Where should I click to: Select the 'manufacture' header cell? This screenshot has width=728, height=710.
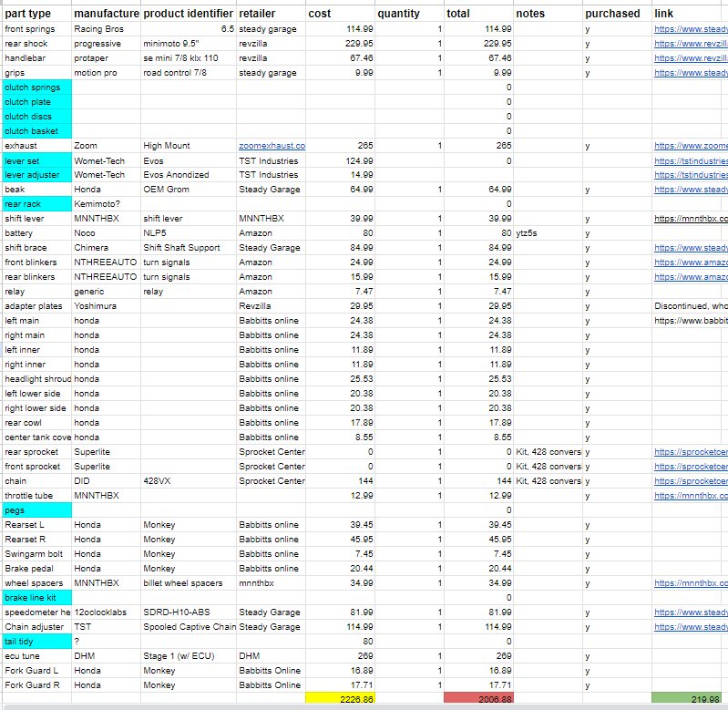coord(107,14)
